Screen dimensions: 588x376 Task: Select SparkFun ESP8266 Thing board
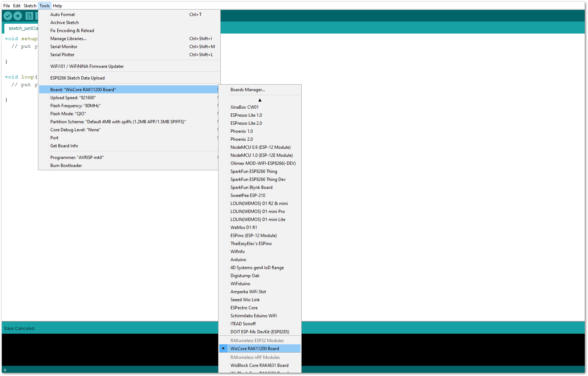pos(260,171)
